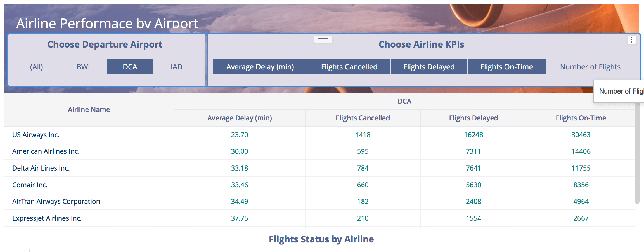Toggle the Flights Delayed KPI button
This screenshot has width=644, height=252.
click(429, 67)
